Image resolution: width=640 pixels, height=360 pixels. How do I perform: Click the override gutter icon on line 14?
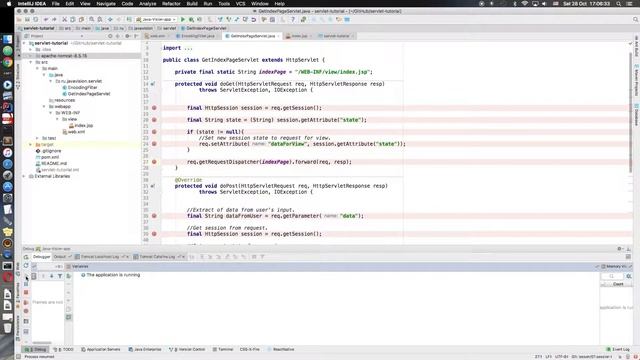153,84
